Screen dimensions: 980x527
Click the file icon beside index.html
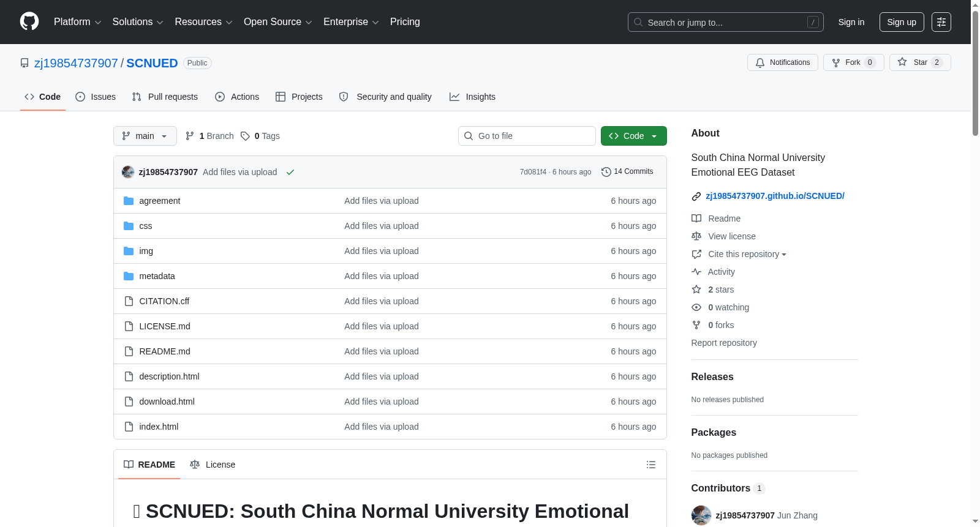click(129, 427)
